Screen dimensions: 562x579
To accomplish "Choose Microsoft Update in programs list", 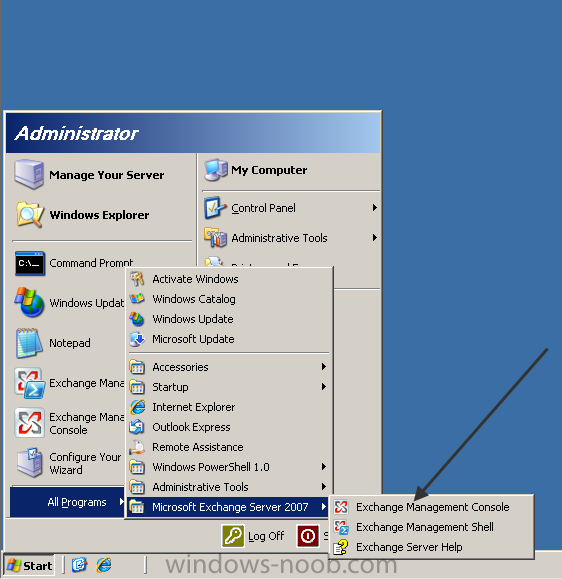I will pos(229,339).
